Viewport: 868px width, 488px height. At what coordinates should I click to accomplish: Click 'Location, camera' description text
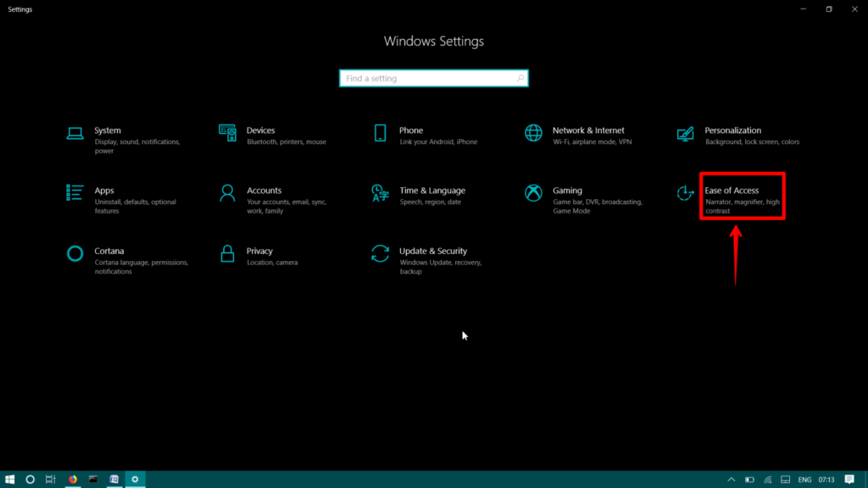[x=272, y=263]
